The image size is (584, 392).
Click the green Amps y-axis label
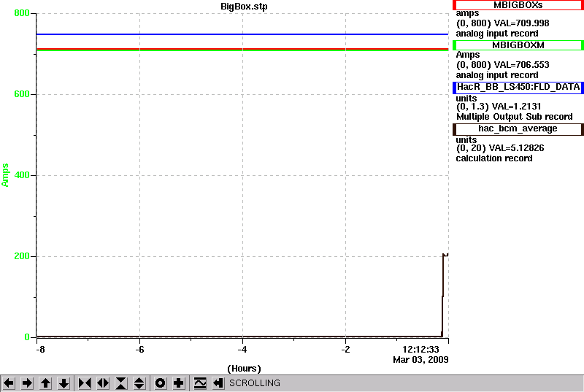point(5,175)
